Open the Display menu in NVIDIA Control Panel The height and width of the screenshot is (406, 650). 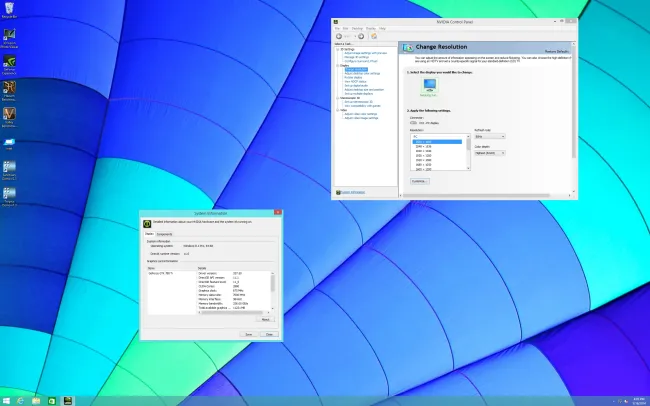pyautogui.click(x=371, y=29)
